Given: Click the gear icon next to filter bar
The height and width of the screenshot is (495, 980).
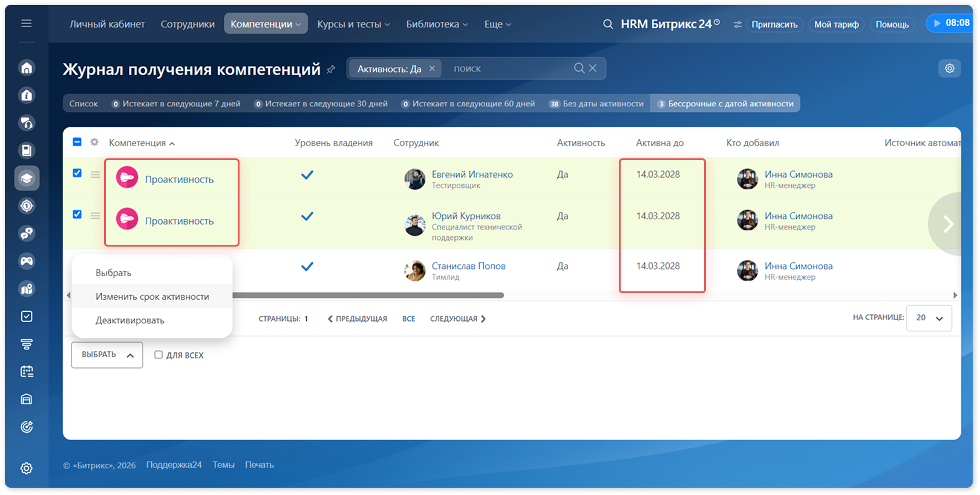Looking at the screenshot, I should [950, 68].
